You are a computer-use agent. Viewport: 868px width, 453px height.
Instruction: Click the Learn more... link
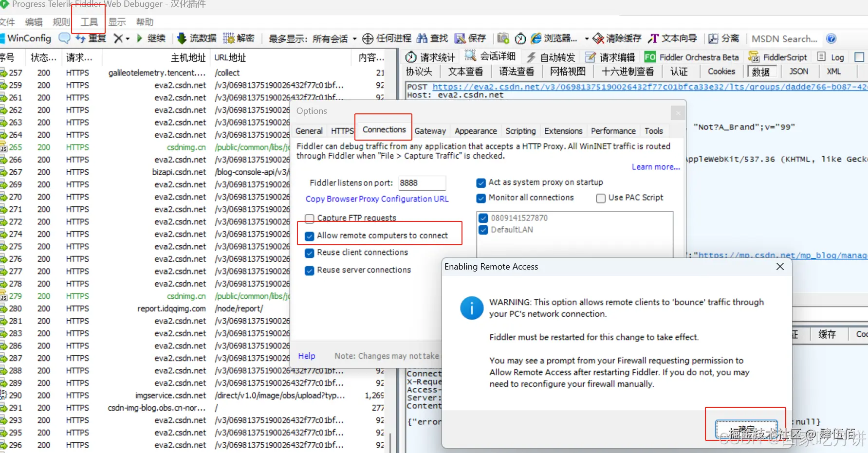656,167
